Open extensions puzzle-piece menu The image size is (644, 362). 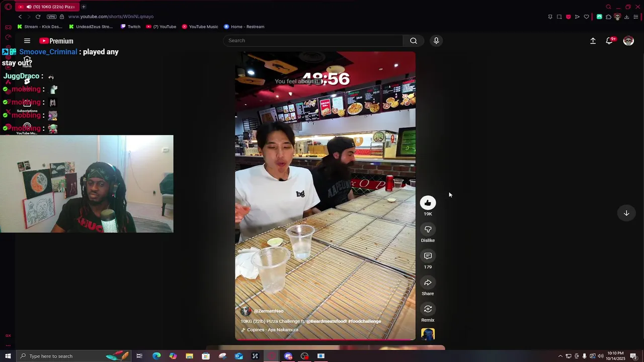tap(608, 17)
